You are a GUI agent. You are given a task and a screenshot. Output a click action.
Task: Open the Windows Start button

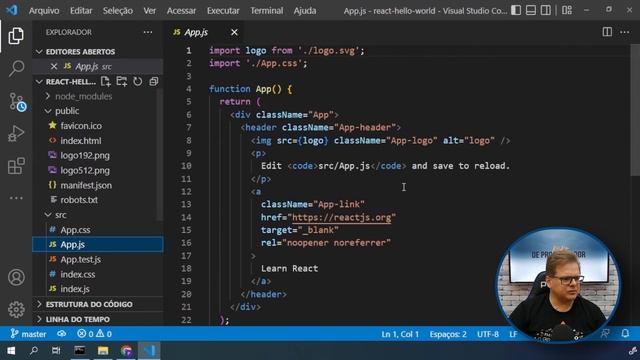[11, 351]
